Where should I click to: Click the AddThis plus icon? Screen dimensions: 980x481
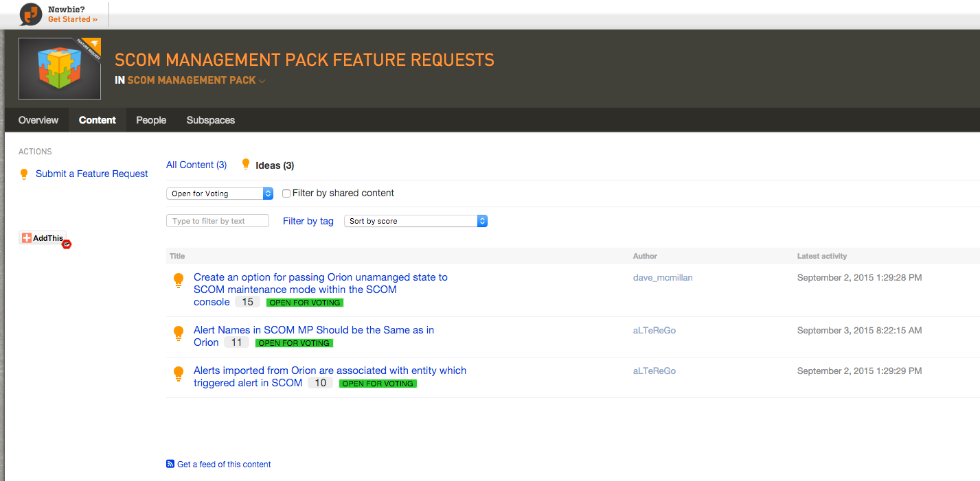tap(27, 238)
